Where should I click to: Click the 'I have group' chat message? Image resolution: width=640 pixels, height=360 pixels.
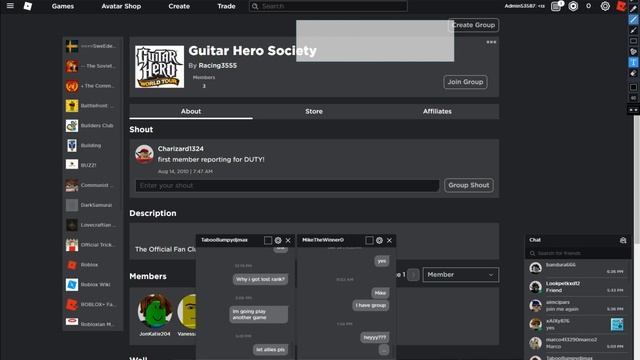pyautogui.click(x=371, y=305)
